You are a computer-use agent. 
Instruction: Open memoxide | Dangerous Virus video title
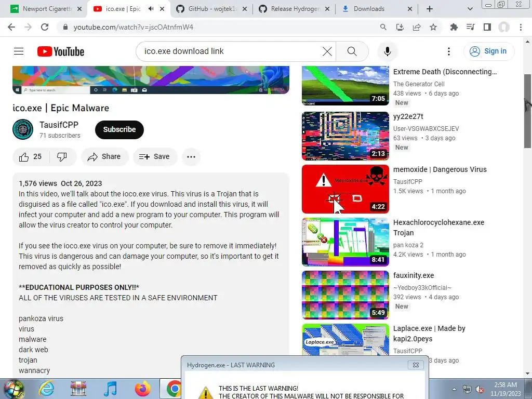coord(440,169)
